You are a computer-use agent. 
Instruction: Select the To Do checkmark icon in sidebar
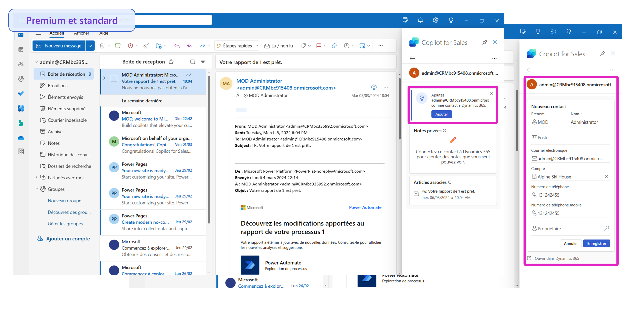pyautogui.click(x=21, y=93)
